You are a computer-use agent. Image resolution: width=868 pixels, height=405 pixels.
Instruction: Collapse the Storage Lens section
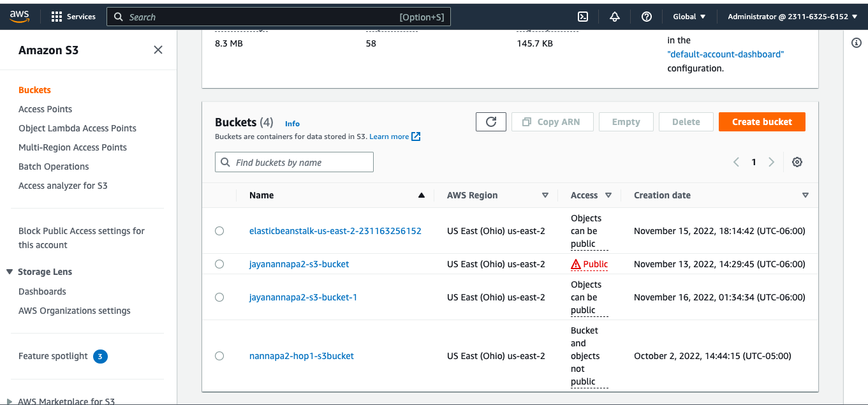click(10, 272)
